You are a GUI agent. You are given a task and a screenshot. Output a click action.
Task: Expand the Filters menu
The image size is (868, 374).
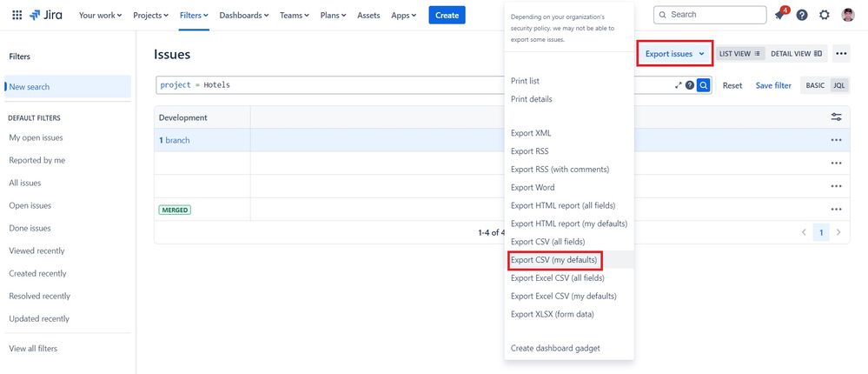click(x=194, y=16)
